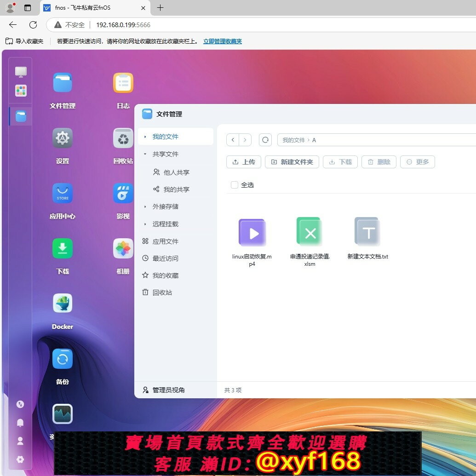476x476 pixels.
Task: Open the 应用中心 store icon
Action: coord(63,194)
